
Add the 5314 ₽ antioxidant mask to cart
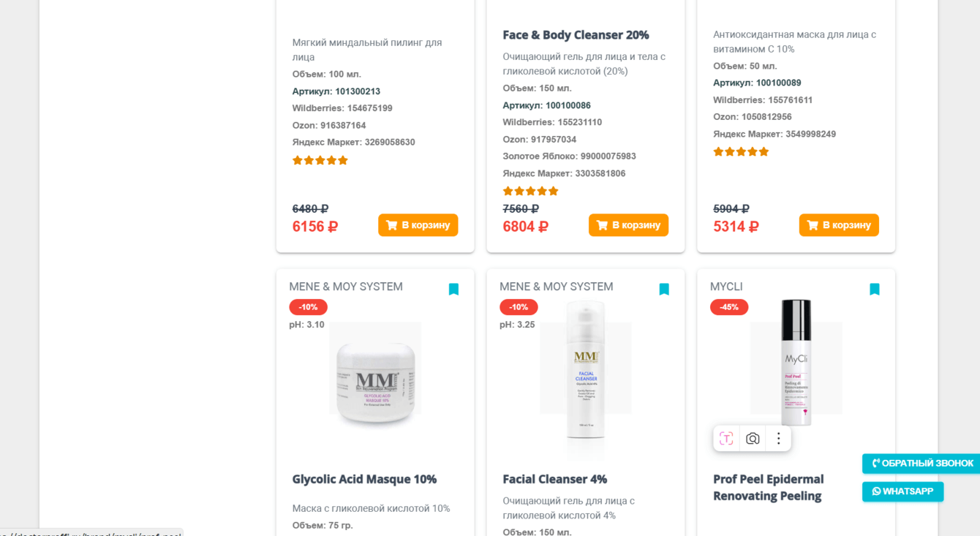tap(838, 225)
